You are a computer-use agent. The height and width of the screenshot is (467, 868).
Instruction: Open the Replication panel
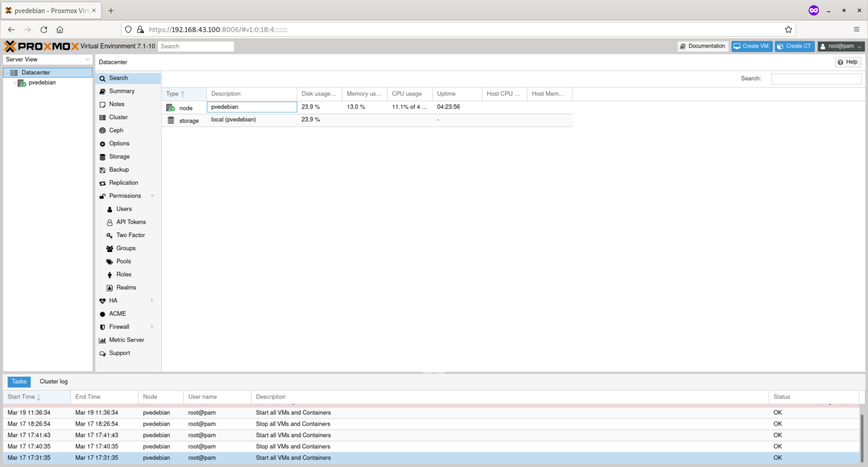(x=123, y=183)
